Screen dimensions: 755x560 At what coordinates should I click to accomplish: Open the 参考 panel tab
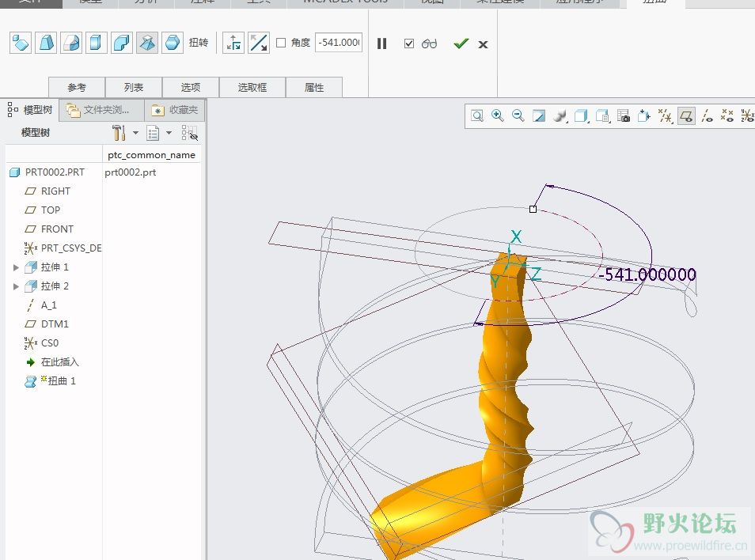point(76,88)
